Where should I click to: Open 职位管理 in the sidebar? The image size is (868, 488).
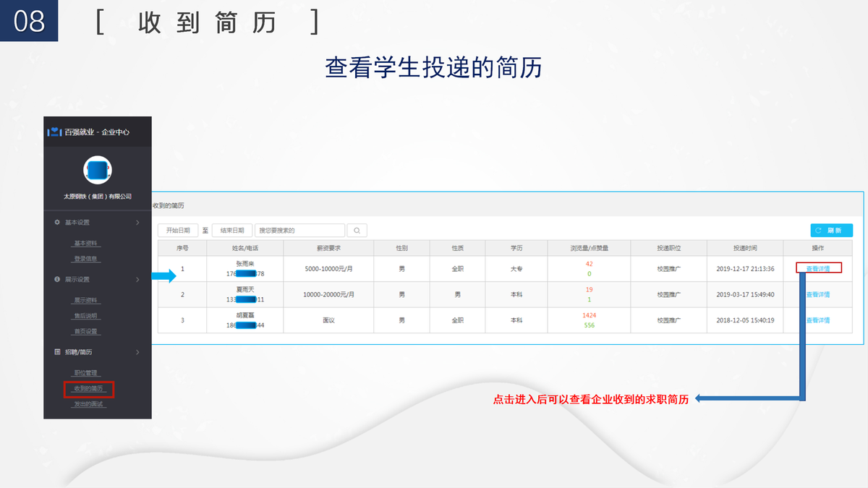(x=85, y=373)
